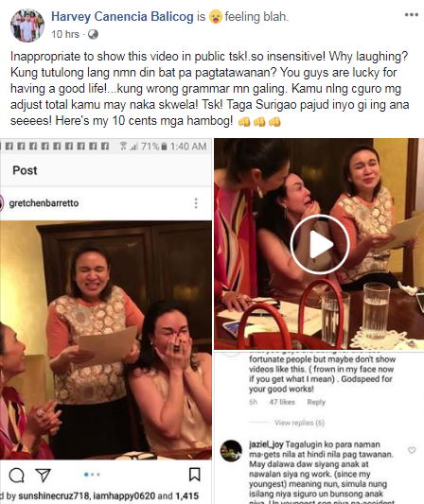Open the gretchenbarretto username
Viewport: 424px width, 504px height.
click(44, 203)
